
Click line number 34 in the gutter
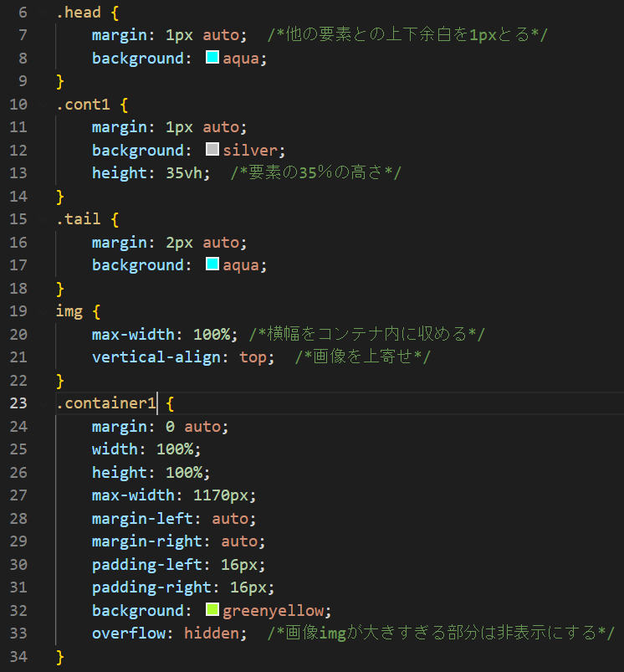click(18, 657)
